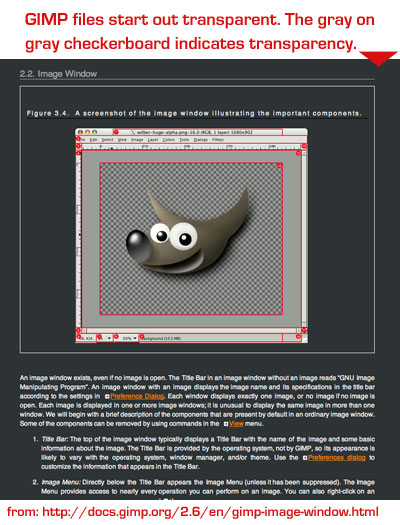Follow the Preferences dialog link
This screenshot has height=525, width=400.
click(337, 458)
